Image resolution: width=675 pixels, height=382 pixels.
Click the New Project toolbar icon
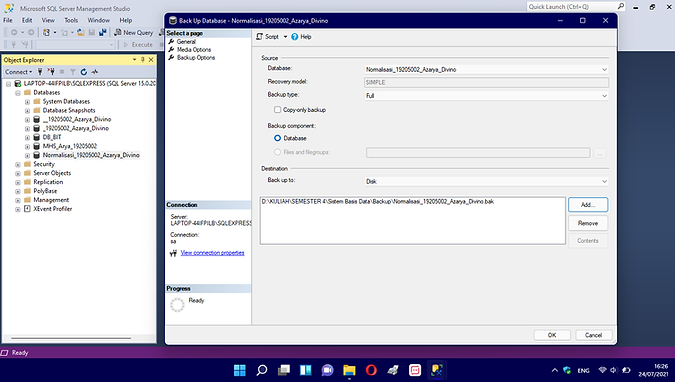point(46,32)
